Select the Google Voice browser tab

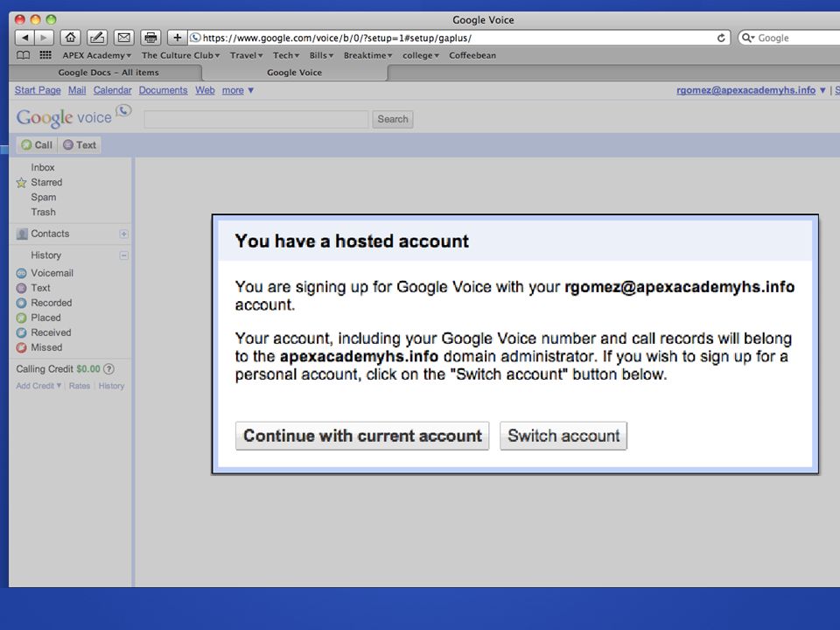[294, 73]
